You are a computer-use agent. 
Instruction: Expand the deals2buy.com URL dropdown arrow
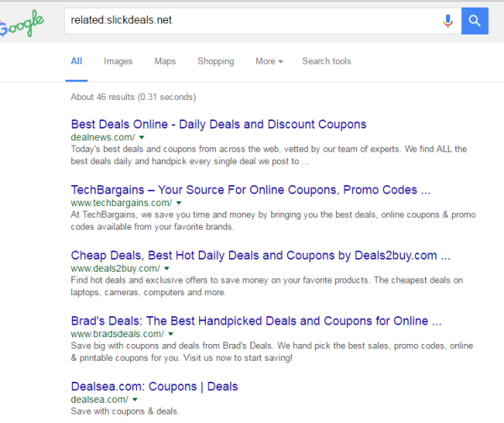pyautogui.click(x=166, y=268)
